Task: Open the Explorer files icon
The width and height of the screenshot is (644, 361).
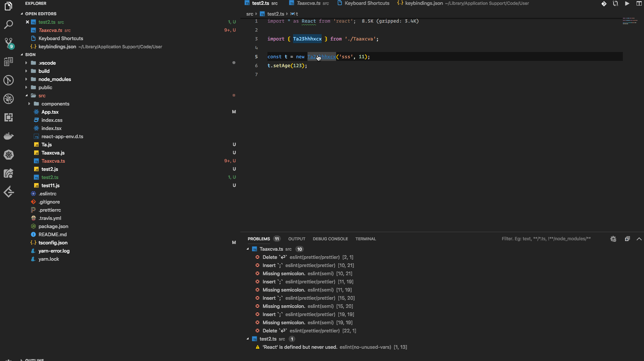Action: point(9,6)
